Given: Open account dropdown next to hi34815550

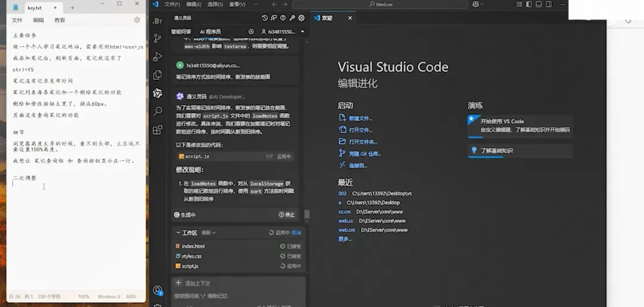Looking at the screenshot, I should tap(303, 32).
